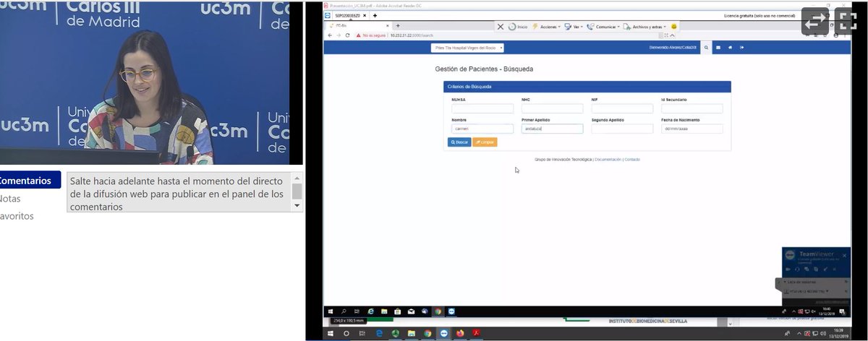The height and width of the screenshot is (341, 868).
Task: Open Task View on the bottom taskbar
Action: coord(363,333)
